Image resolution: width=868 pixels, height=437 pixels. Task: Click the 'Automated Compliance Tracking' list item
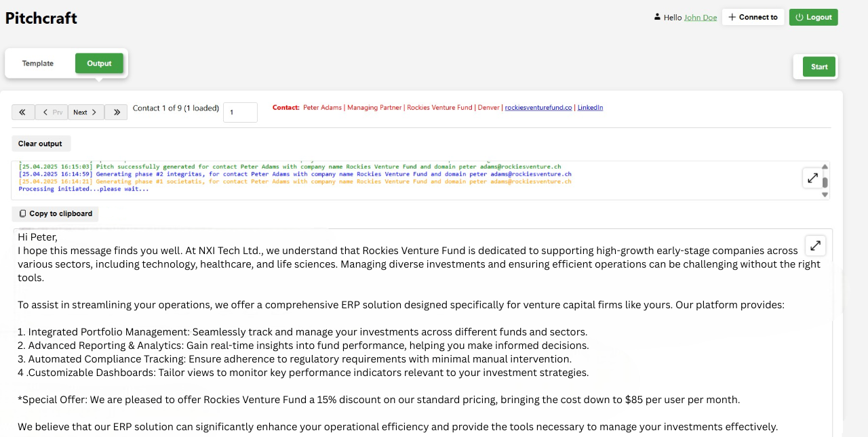coord(295,359)
